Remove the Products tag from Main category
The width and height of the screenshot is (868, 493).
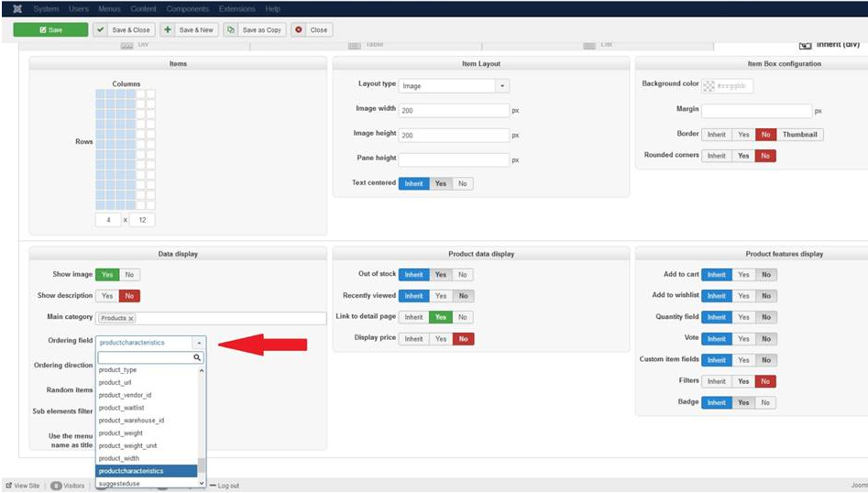pos(131,318)
